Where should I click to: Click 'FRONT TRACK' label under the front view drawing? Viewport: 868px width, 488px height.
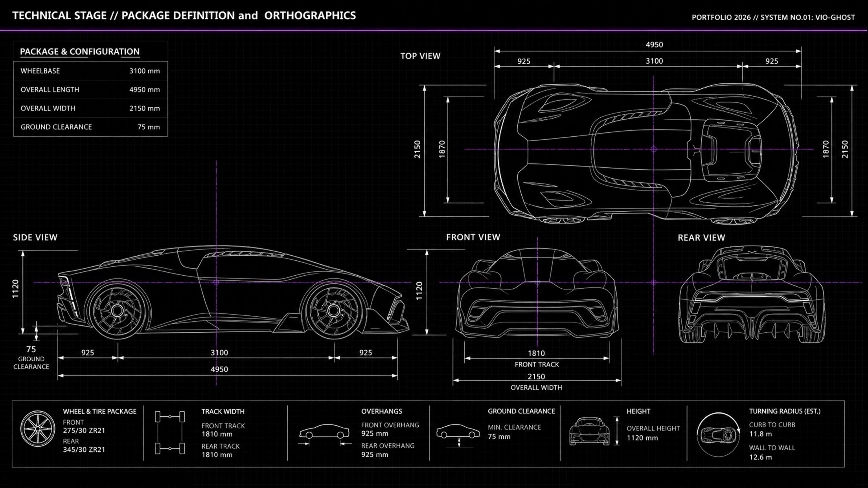(x=537, y=364)
